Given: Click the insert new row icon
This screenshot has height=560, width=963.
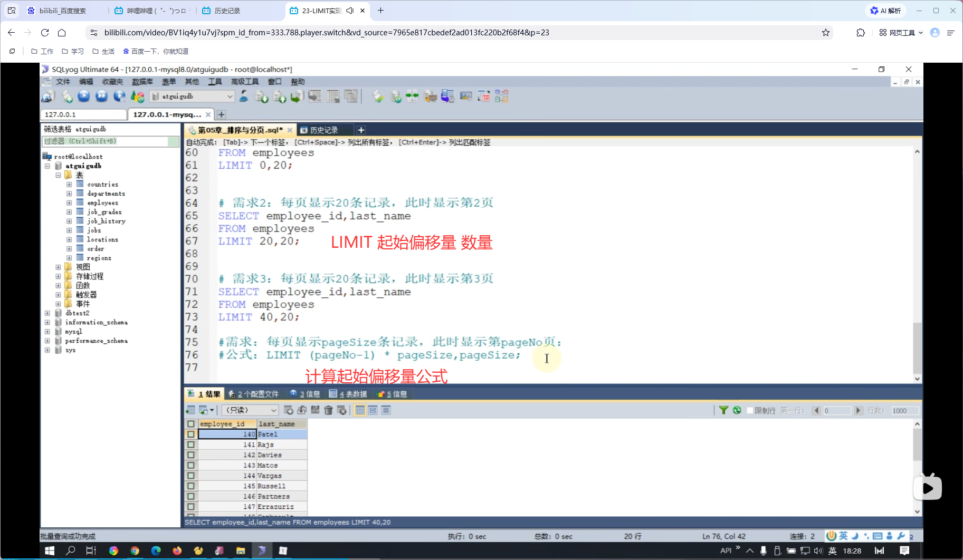Looking at the screenshot, I should pyautogui.click(x=289, y=410).
